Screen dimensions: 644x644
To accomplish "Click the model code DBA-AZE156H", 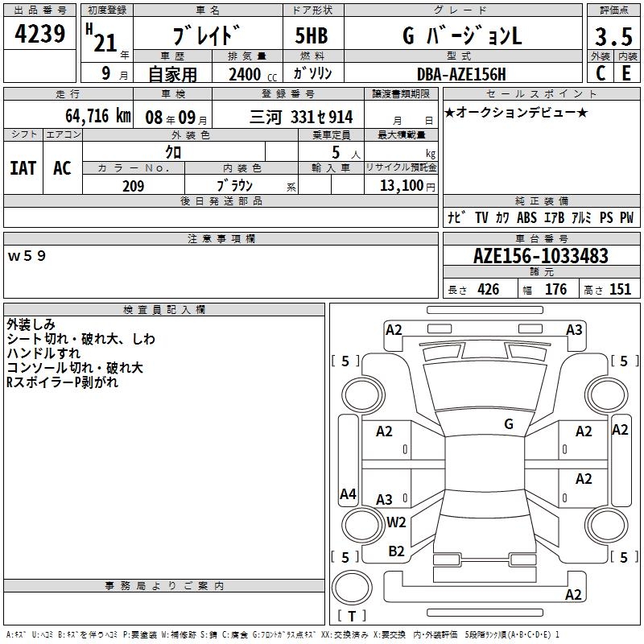I will [461, 74].
